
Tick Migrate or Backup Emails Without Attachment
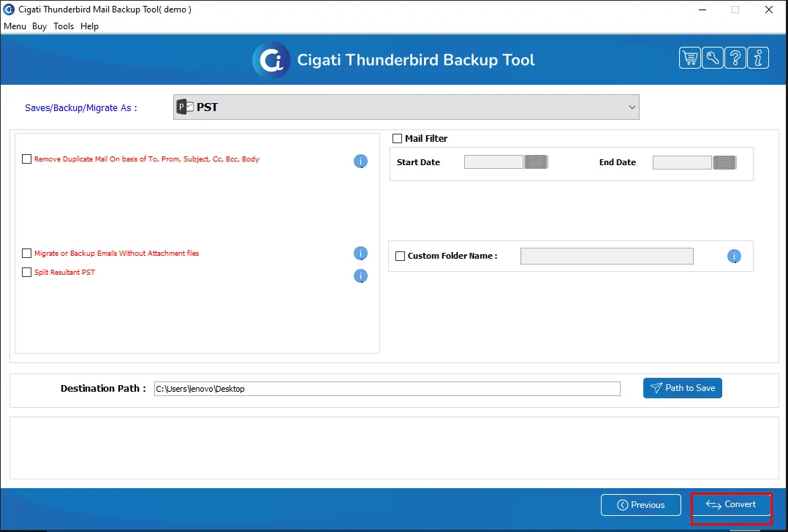(x=26, y=253)
